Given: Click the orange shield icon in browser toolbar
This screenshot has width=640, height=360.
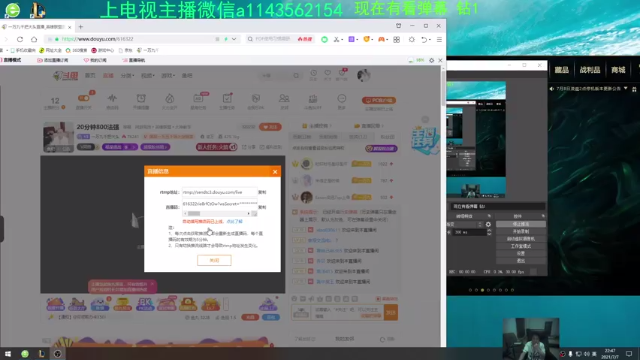Looking at the screenshot, I should point(366,39).
